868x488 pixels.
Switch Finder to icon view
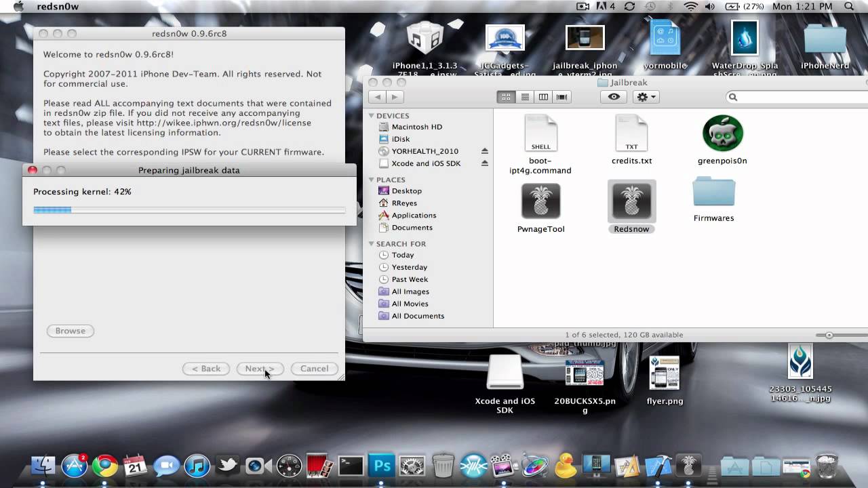(x=506, y=97)
